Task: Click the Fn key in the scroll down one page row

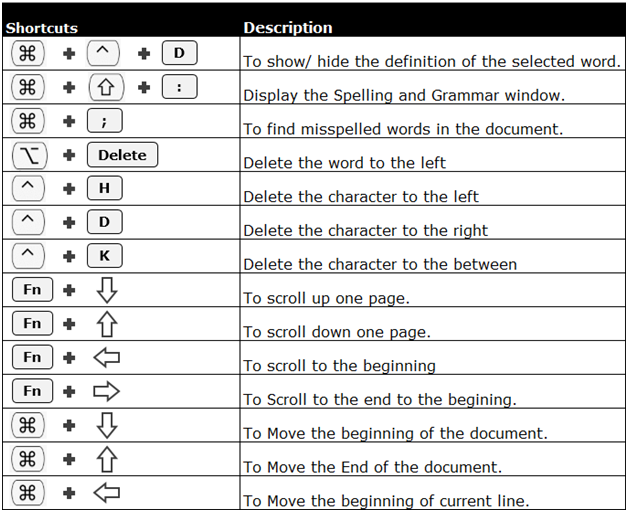Action: tap(32, 323)
